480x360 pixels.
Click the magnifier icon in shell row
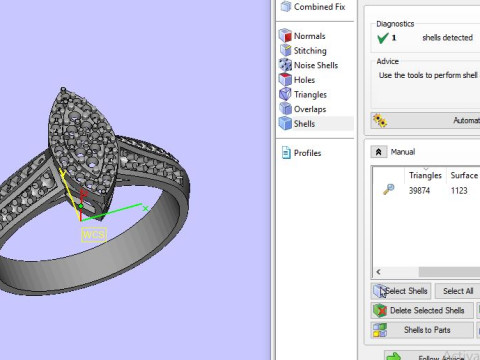[x=389, y=189]
